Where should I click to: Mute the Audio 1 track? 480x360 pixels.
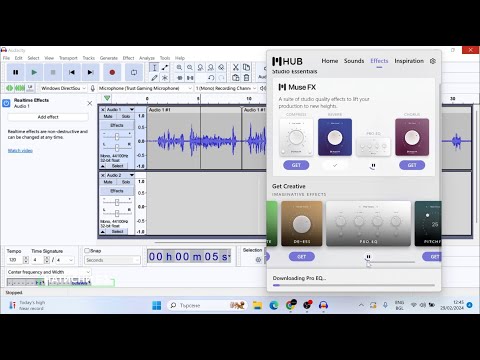tap(108, 116)
